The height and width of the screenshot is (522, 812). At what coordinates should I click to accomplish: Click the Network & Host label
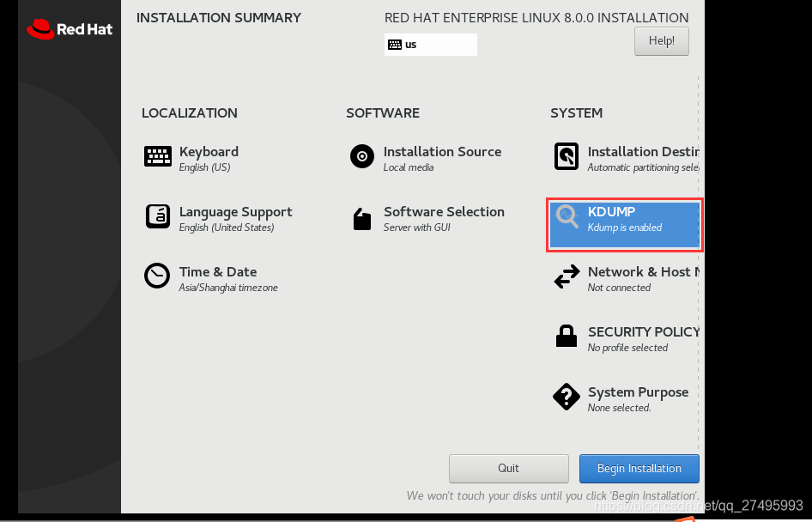643,272
